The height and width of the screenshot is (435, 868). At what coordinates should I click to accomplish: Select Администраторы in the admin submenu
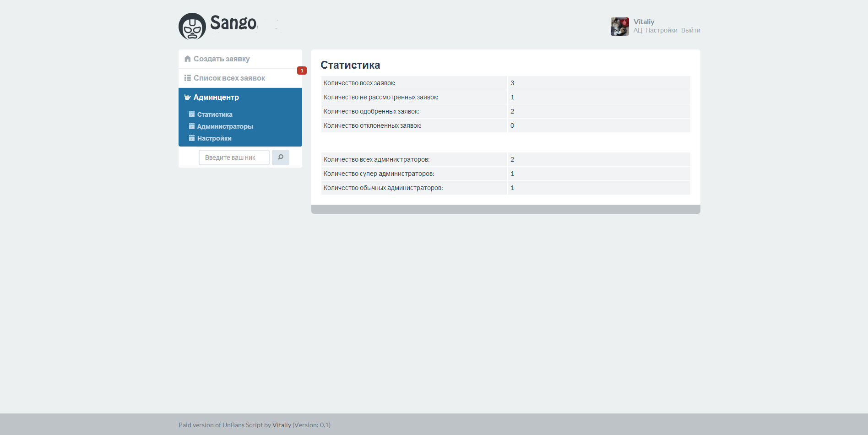pyautogui.click(x=225, y=126)
